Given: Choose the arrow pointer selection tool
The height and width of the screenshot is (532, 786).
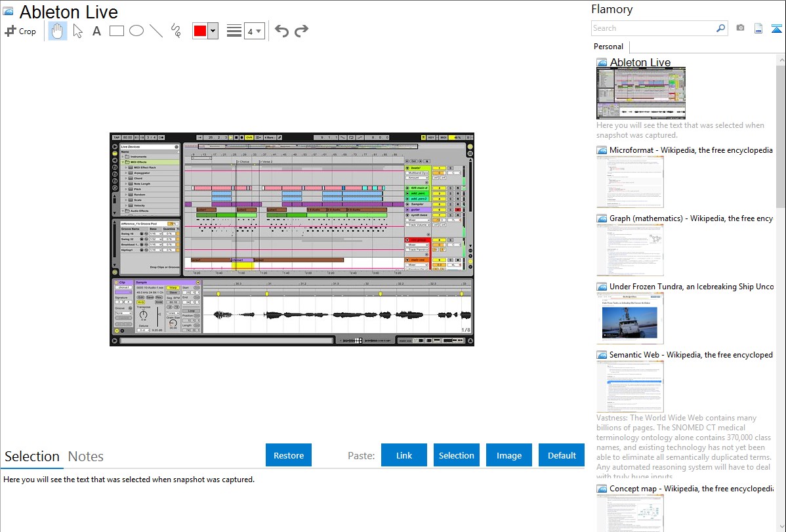Looking at the screenshot, I should [x=77, y=31].
